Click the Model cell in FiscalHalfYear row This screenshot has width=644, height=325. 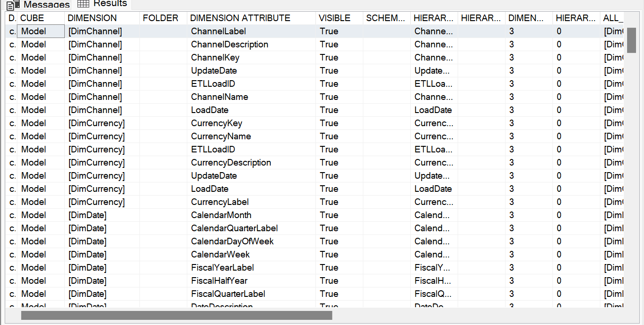[41, 281]
